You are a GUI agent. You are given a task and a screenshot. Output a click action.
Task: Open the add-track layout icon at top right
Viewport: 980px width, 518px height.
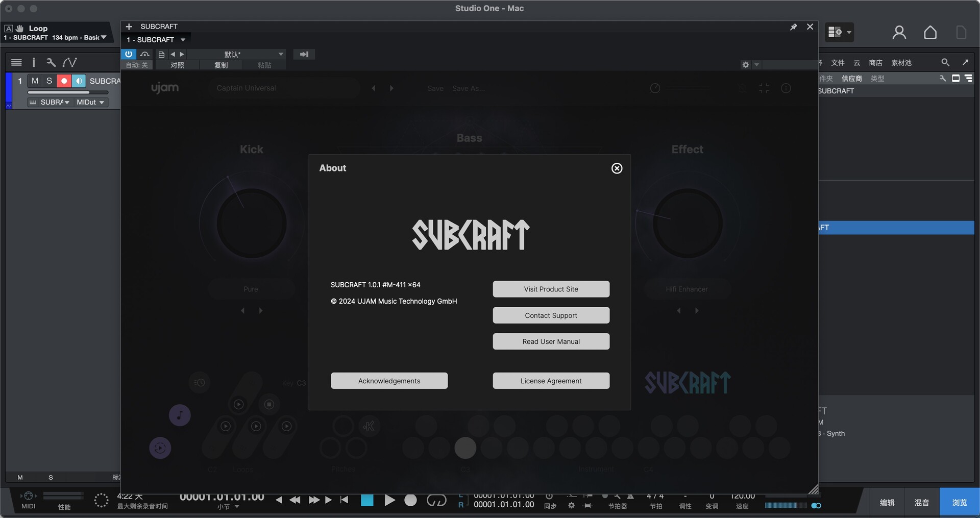pos(835,32)
